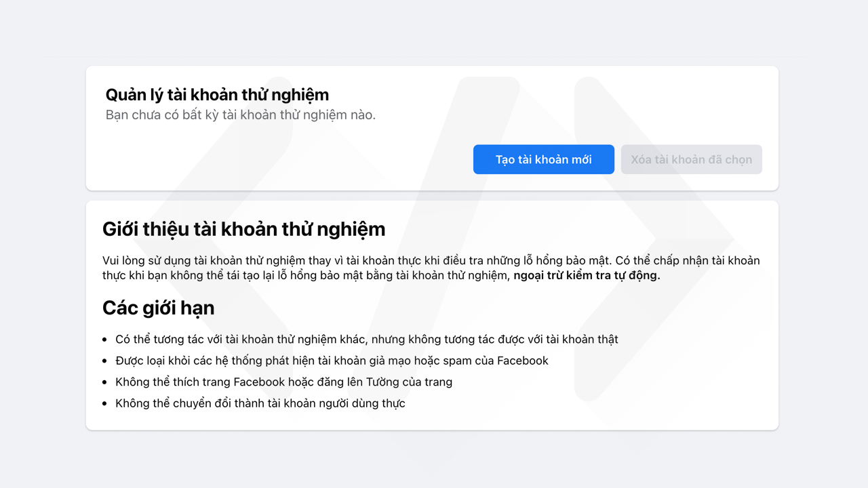
Task: Select the bolded text "ngoại trừ kiểm tra tự động"
Action: 587,275
